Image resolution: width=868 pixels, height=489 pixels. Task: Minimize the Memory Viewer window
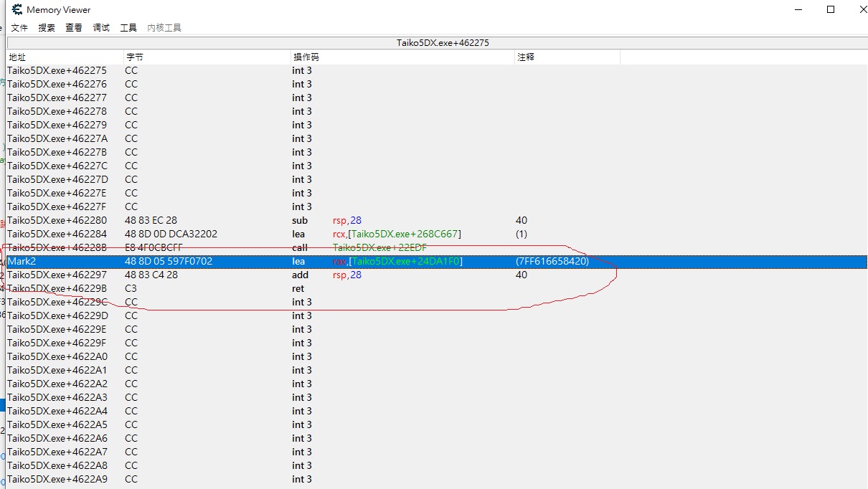click(x=799, y=10)
